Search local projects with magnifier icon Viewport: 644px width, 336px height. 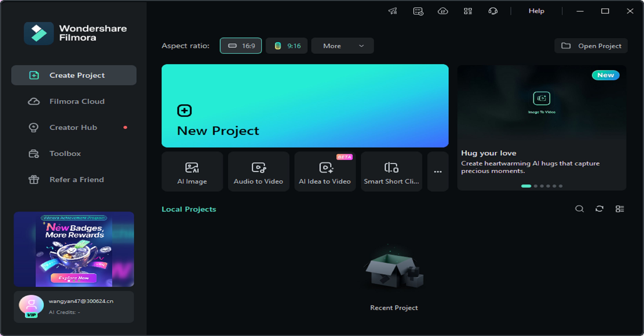pos(580,209)
